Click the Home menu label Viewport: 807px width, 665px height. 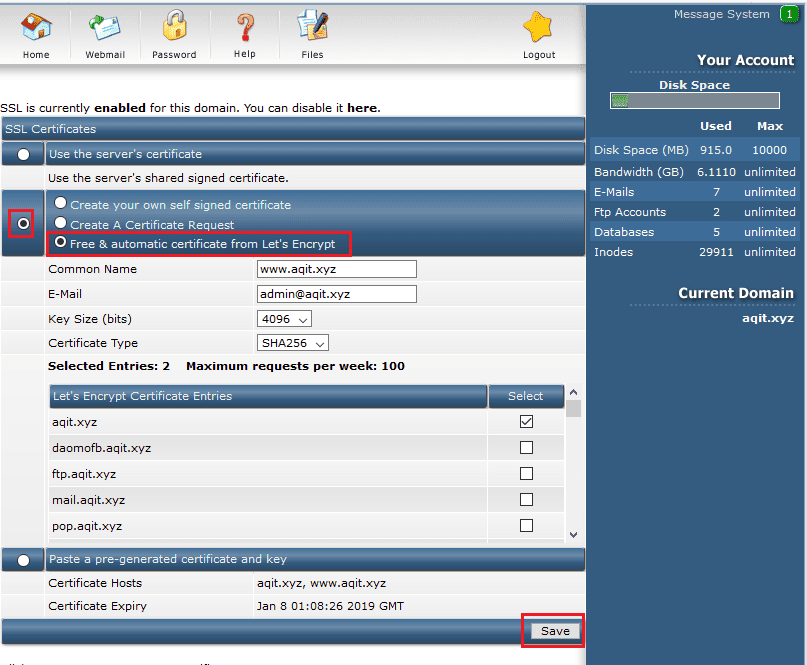pos(36,55)
